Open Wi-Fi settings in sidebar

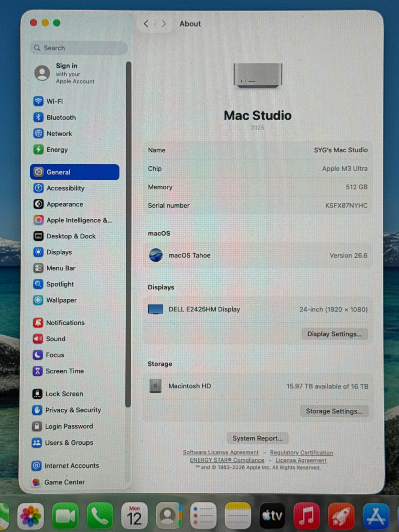[48, 101]
